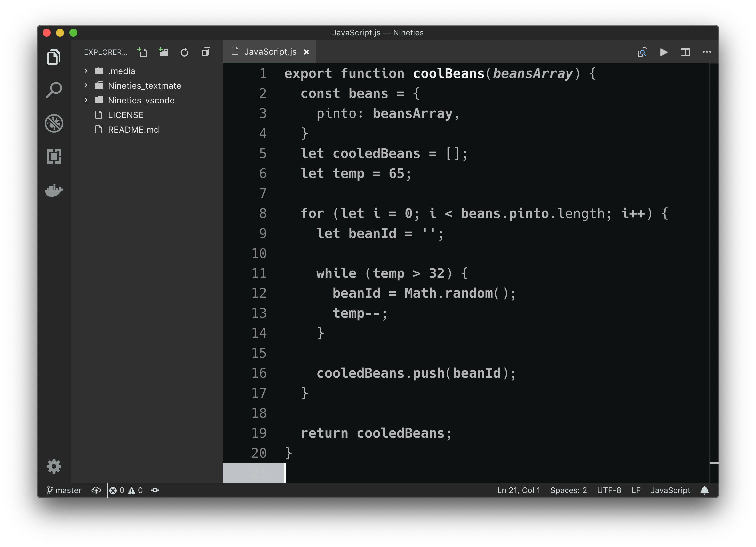Expand the Nineties_textmate folder

(x=144, y=86)
